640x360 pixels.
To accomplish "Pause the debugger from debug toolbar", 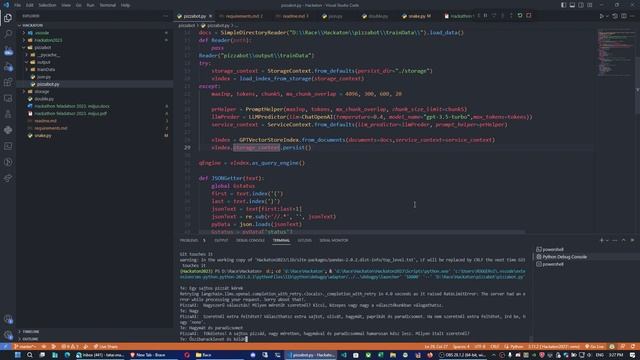I will 485,16.
